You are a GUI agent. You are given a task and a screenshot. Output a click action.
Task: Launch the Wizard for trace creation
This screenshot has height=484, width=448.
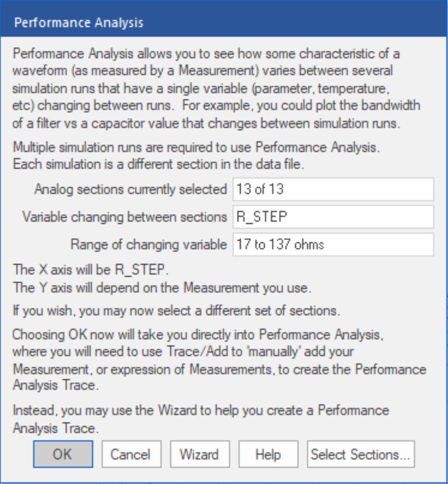click(199, 454)
